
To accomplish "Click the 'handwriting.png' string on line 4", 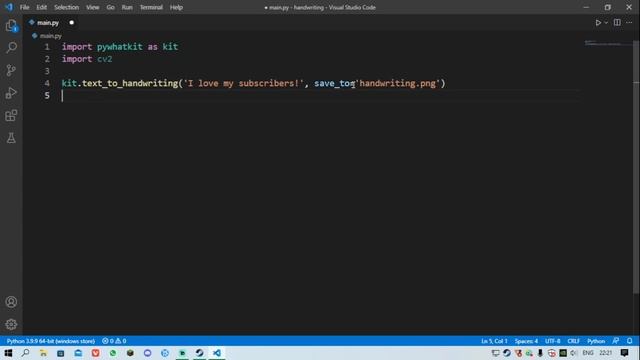I will pos(398,83).
